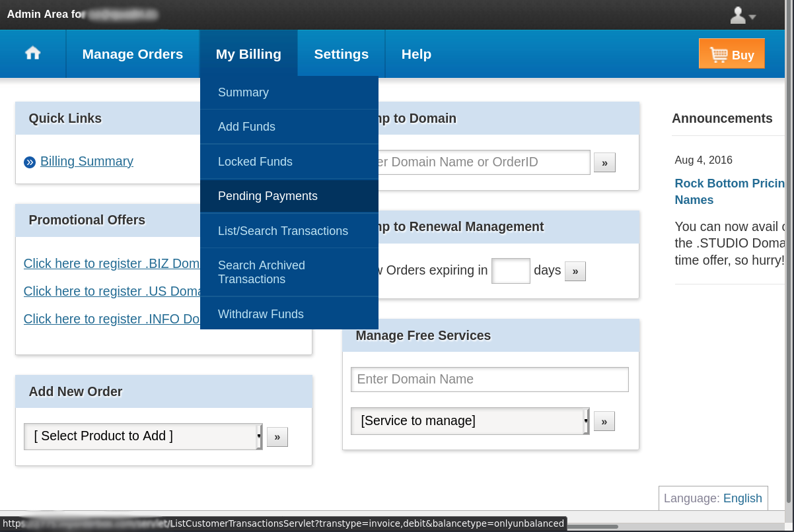
Task: Select Withdraw Funds menu entry
Action: [260, 314]
